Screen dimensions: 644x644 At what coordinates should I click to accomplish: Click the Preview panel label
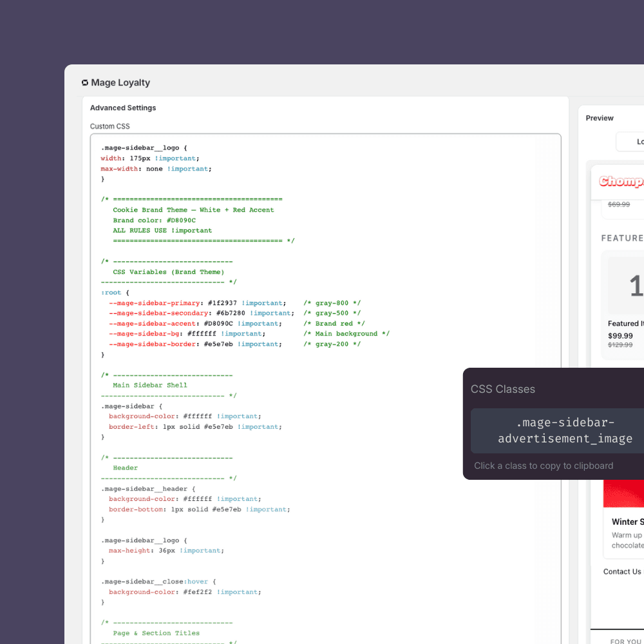pos(600,118)
